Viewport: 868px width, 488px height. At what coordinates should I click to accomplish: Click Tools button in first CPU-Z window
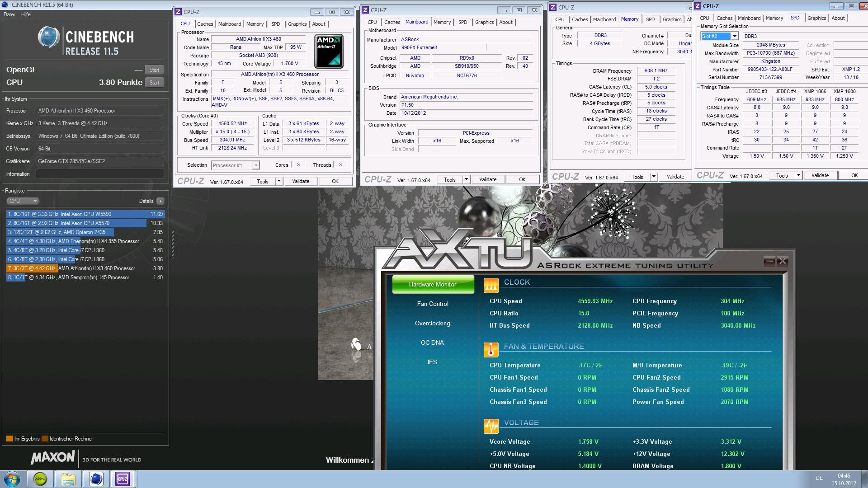click(263, 181)
